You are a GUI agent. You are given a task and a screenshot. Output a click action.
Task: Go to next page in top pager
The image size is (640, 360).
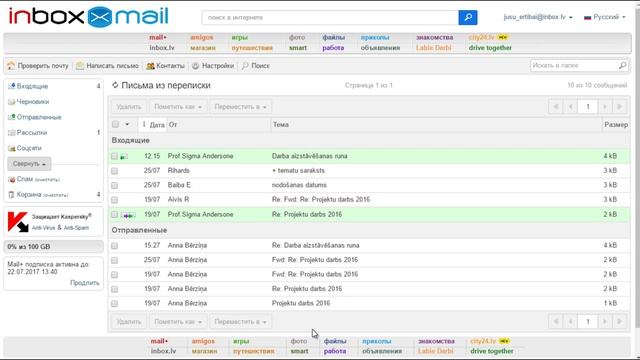point(605,107)
